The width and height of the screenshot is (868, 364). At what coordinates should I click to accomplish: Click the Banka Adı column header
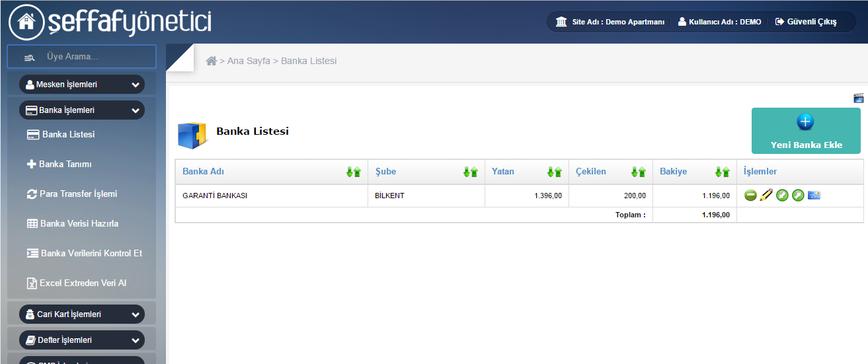coord(203,171)
